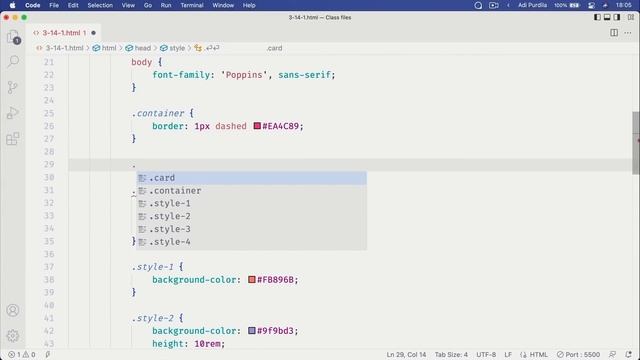Go to line via Ln 29, Col 14
Image resolution: width=640 pixels, height=360 pixels.
pyautogui.click(x=406, y=354)
